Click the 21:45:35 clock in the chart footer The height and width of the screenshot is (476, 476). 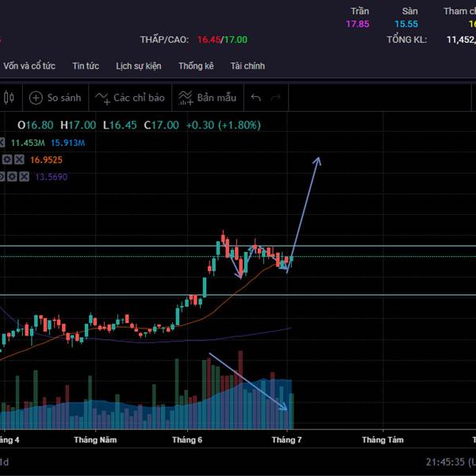point(445,462)
